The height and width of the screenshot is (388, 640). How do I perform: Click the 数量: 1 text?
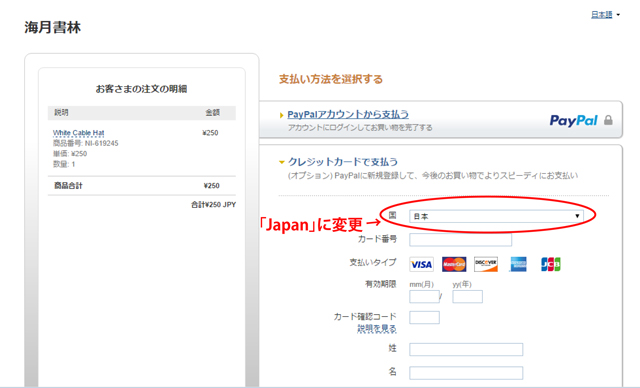(64, 164)
